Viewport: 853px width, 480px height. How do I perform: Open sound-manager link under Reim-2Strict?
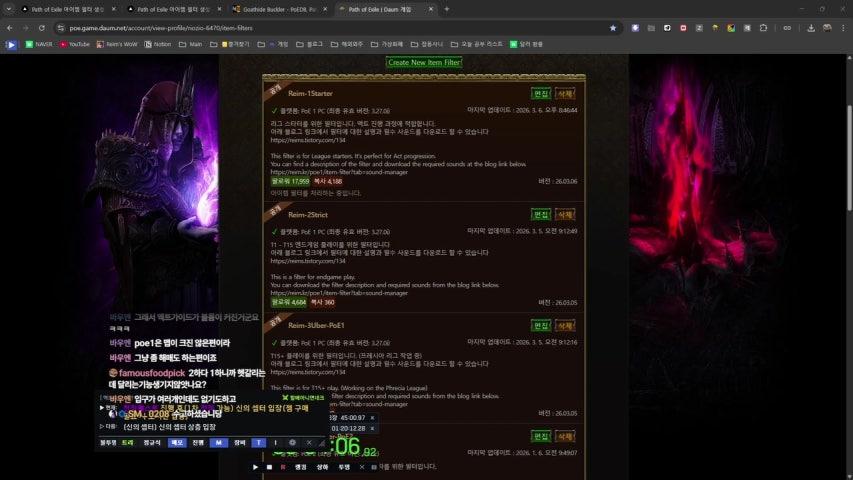click(x=339, y=293)
